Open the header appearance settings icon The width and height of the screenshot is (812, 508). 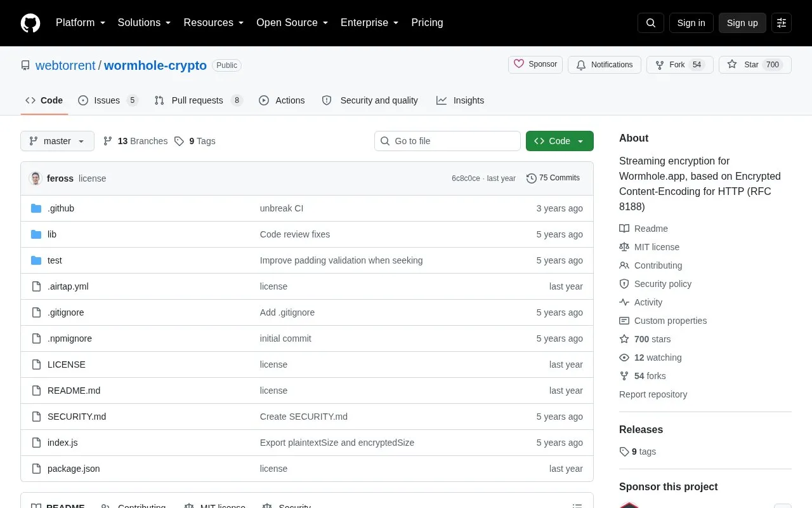[782, 23]
